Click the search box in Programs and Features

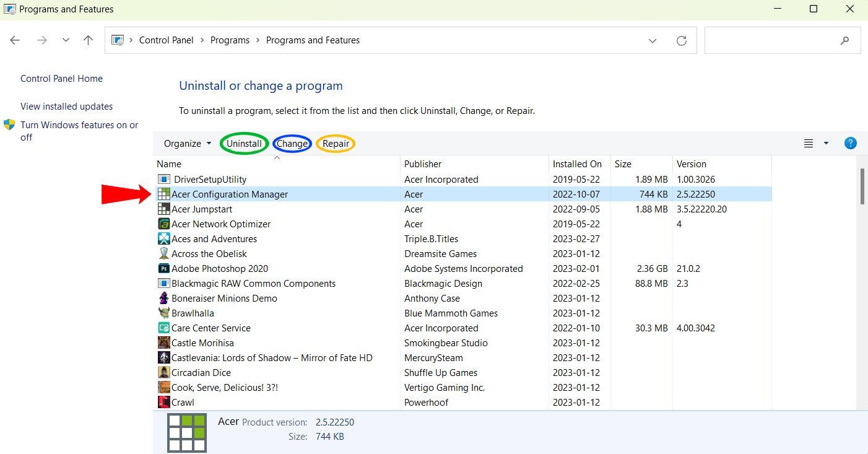(x=774, y=40)
